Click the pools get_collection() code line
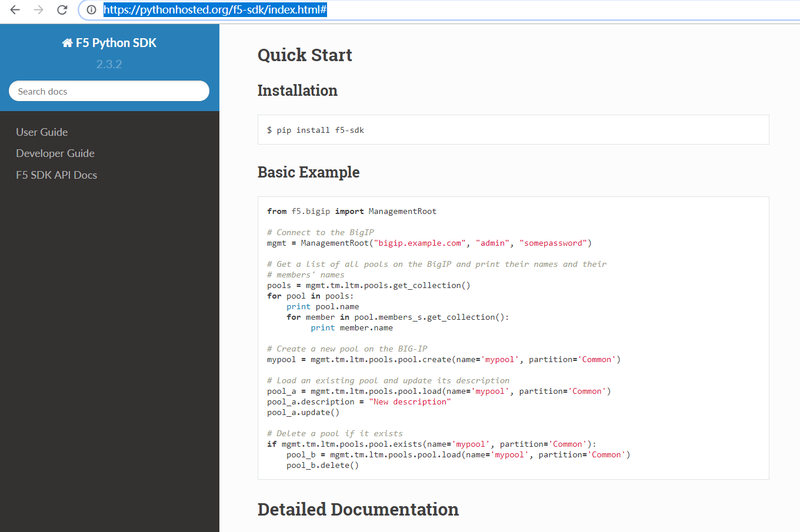Screen dimensions: 800x532 369,285
